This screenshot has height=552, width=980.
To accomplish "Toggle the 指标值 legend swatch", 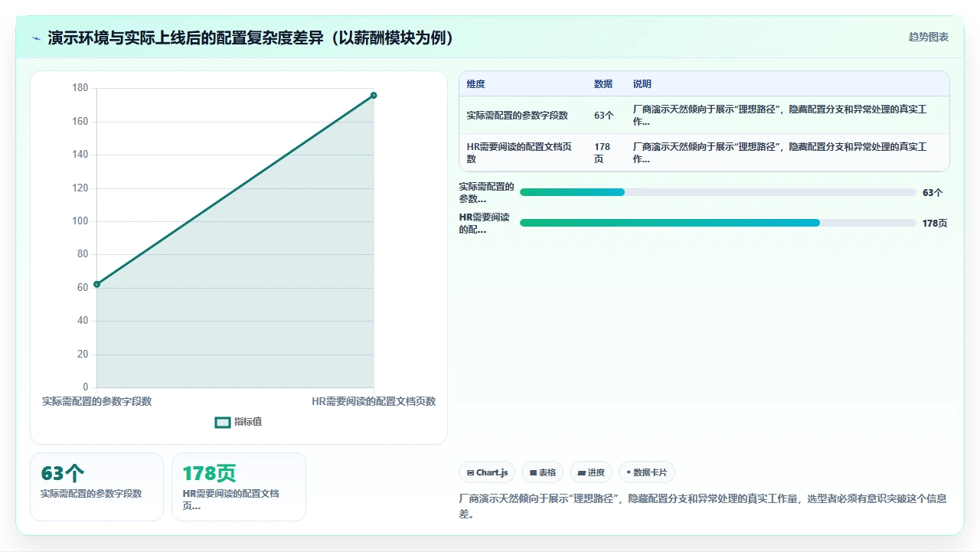I will pos(223,422).
